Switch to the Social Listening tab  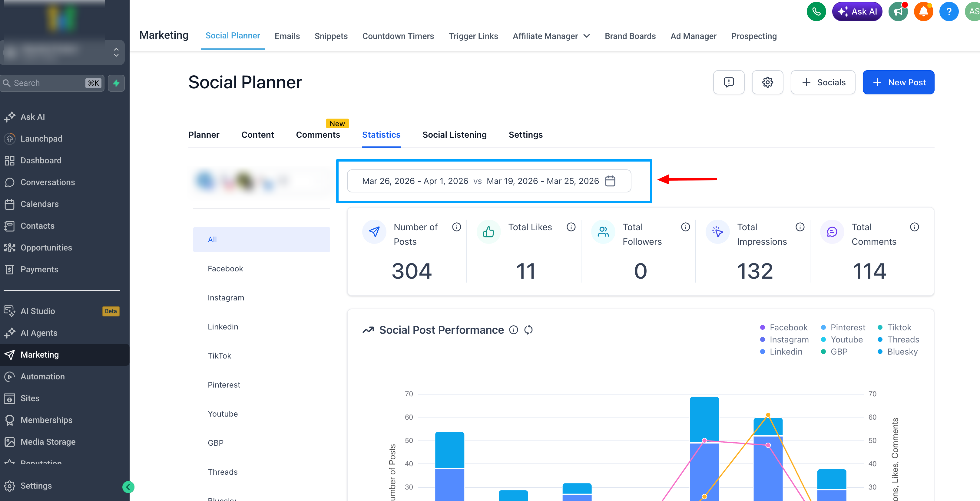click(x=454, y=135)
